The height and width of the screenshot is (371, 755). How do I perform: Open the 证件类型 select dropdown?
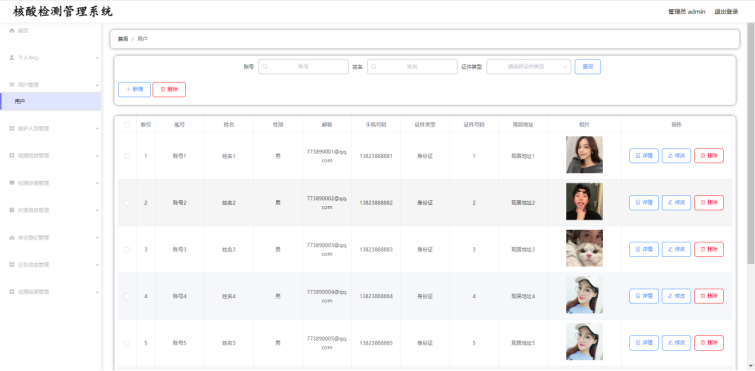point(529,67)
